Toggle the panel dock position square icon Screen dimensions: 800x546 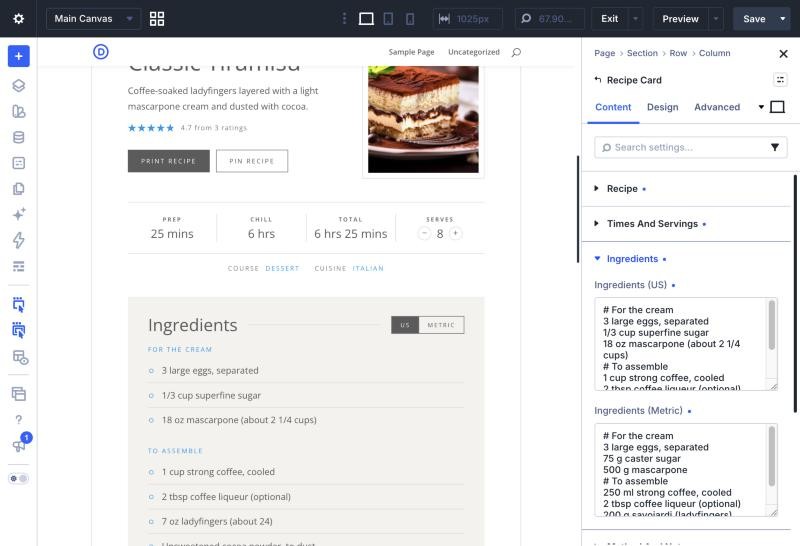777,107
